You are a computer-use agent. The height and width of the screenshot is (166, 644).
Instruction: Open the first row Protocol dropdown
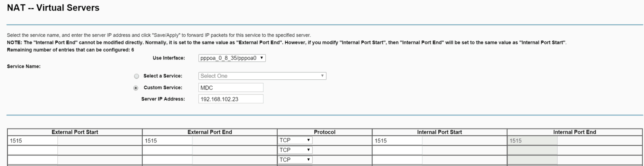[x=295, y=140]
